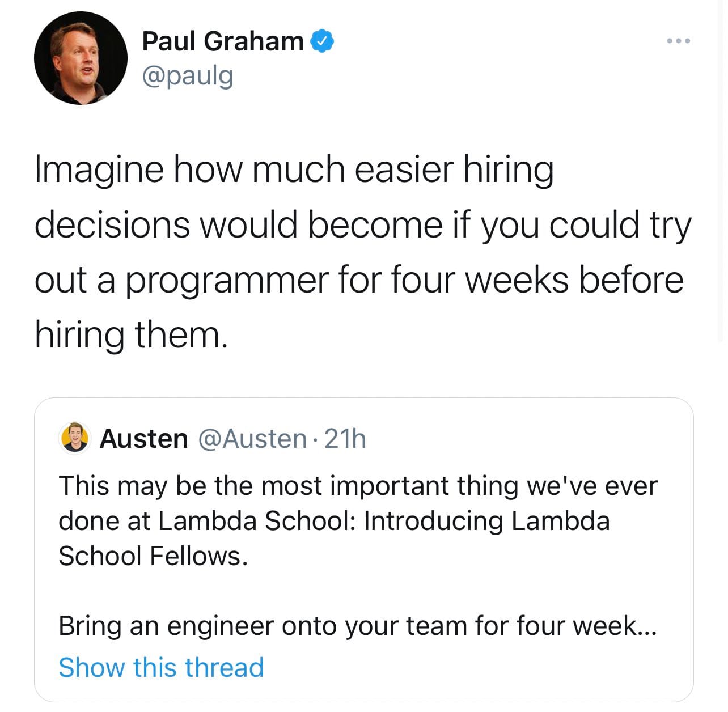Screen dimensions: 728x712
Task: Click Austen's small avatar in quoted tweet
Action: click(75, 438)
